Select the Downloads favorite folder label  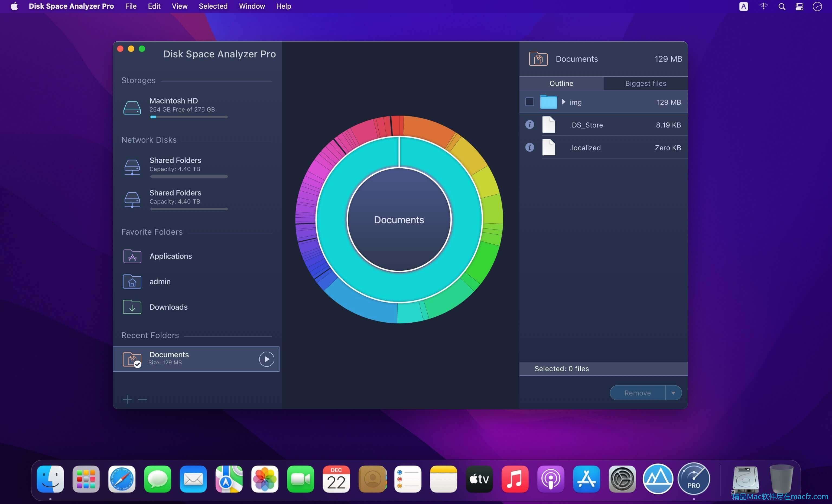click(x=168, y=307)
